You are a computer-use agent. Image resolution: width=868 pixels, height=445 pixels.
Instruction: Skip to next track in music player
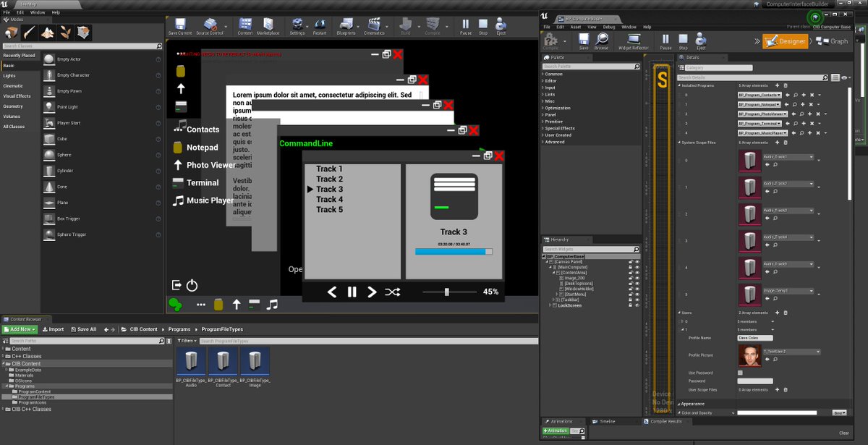[372, 292]
